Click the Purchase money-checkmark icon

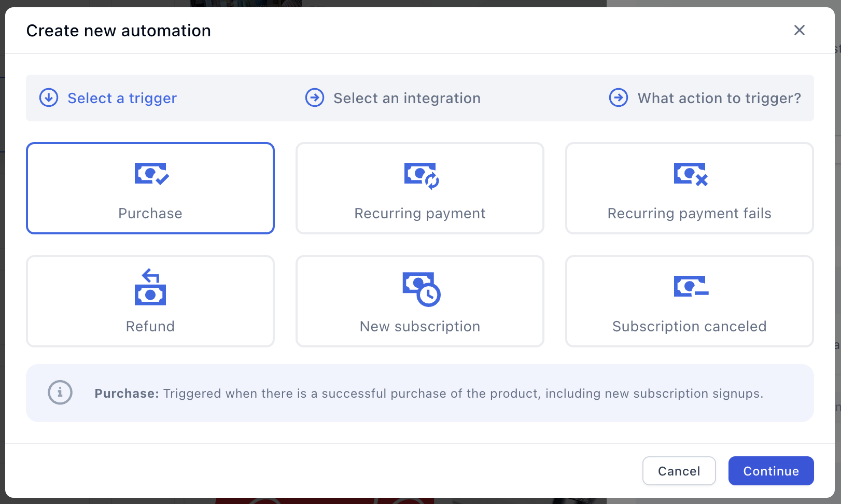[x=151, y=174]
